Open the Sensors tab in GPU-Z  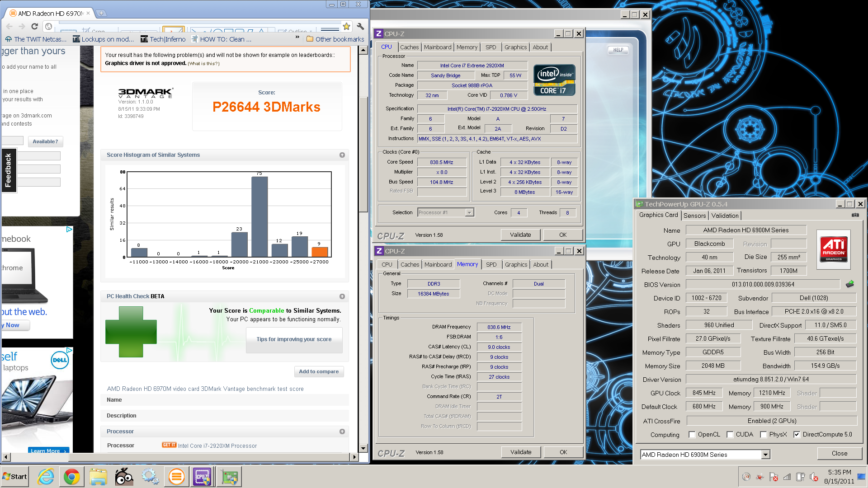(694, 216)
